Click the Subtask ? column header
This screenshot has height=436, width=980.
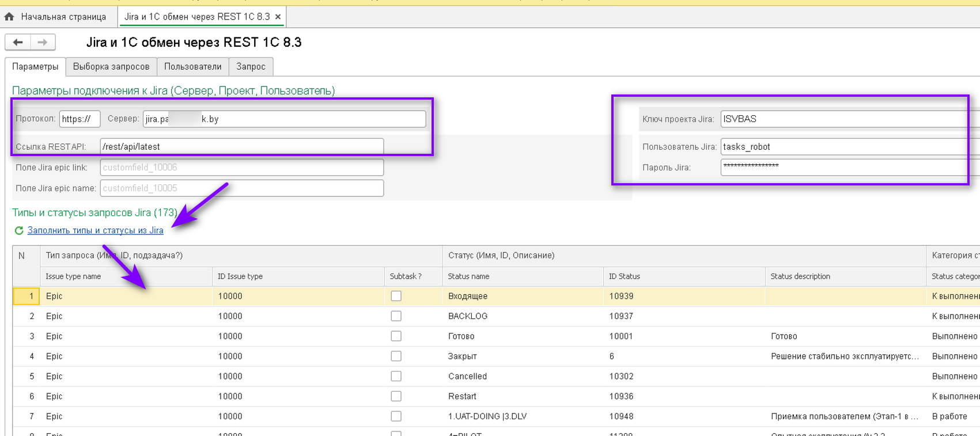[x=413, y=276]
